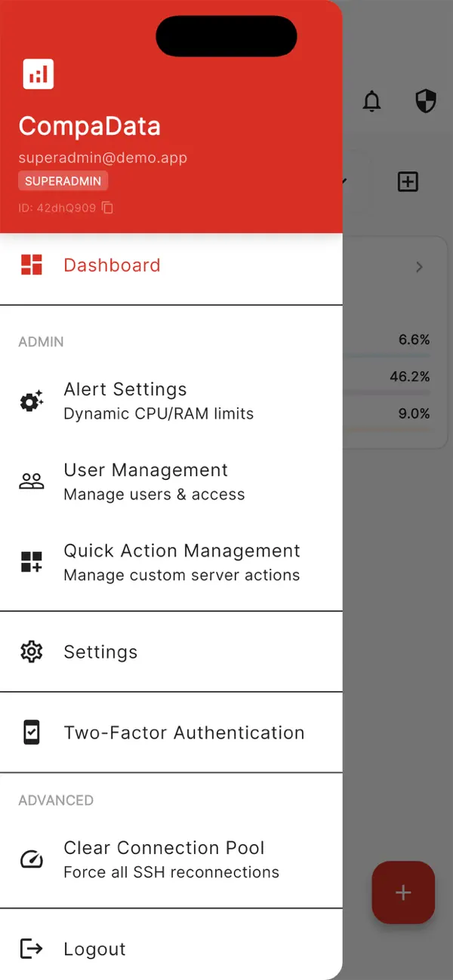Tap Logout at the bottom
The width and height of the screenshot is (453, 980).
click(x=94, y=948)
